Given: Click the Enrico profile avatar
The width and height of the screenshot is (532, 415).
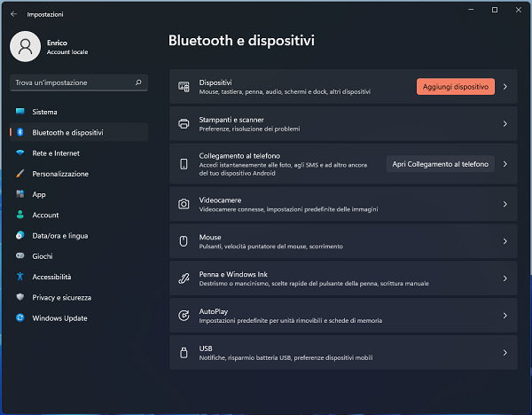Looking at the screenshot, I should pyautogui.click(x=26, y=46).
